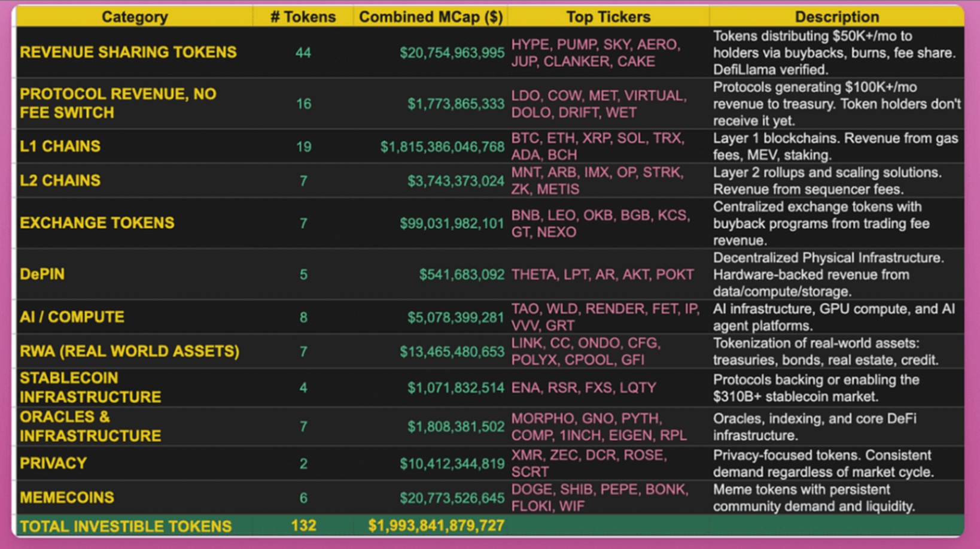
Task: Select the MEMECOINS category cell
Action: [x=66, y=498]
